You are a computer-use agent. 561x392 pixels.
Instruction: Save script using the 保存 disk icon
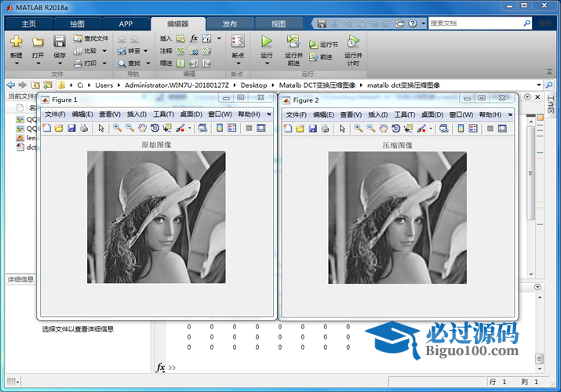60,42
